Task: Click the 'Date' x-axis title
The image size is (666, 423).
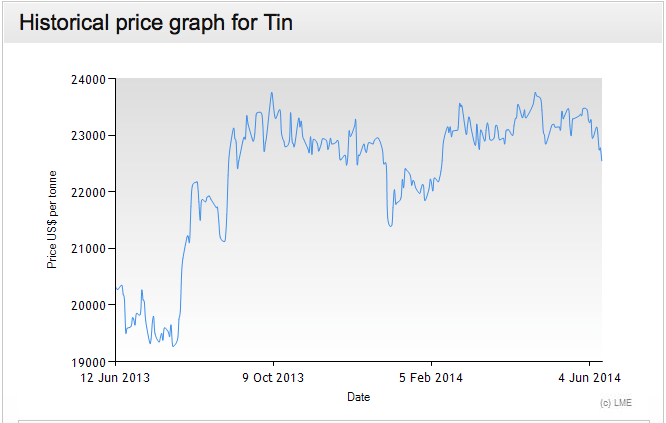Action: pos(358,397)
